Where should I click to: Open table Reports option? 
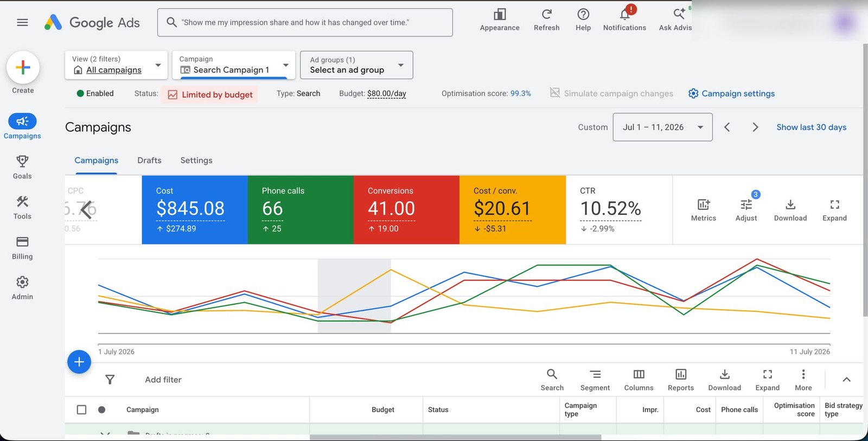click(680, 380)
